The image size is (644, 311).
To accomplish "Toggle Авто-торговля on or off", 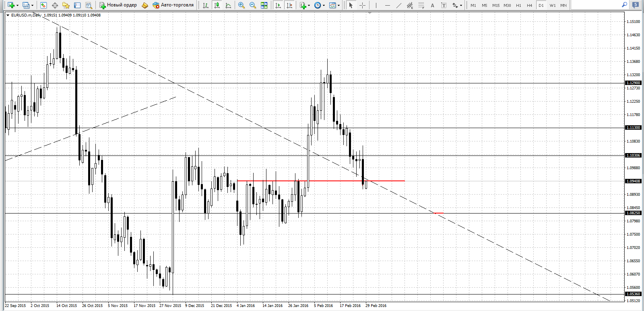I will click(173, 5).
